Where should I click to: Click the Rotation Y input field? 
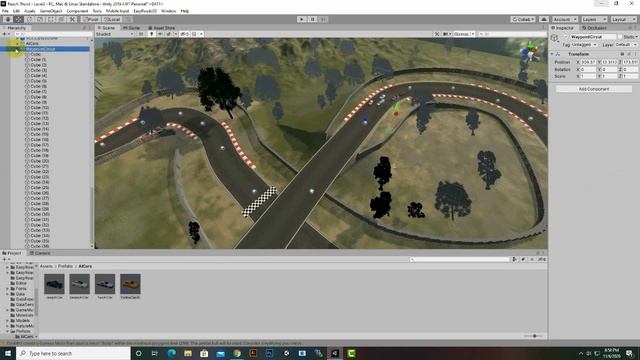[x=610, y=69]
